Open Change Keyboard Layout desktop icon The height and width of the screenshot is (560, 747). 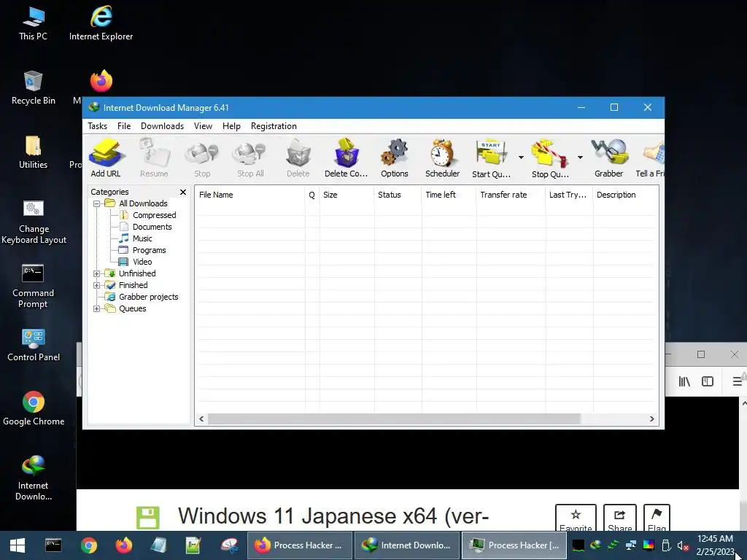click(x=34, y=222)
